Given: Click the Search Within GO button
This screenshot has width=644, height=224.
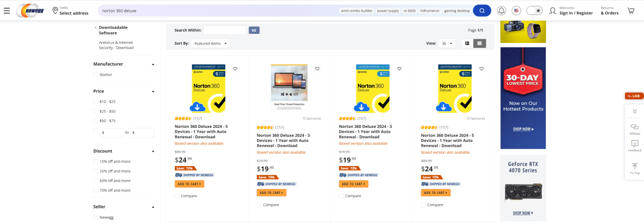Looking at the screenshot, I should (x=254, y=31).
